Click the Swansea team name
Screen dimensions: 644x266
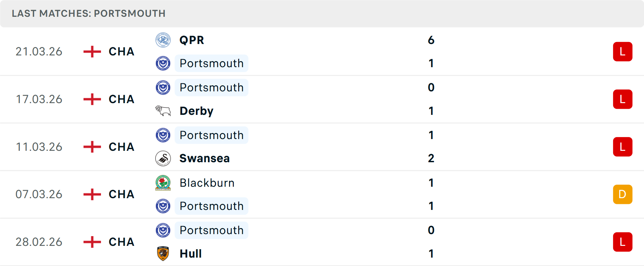point(205,158)
